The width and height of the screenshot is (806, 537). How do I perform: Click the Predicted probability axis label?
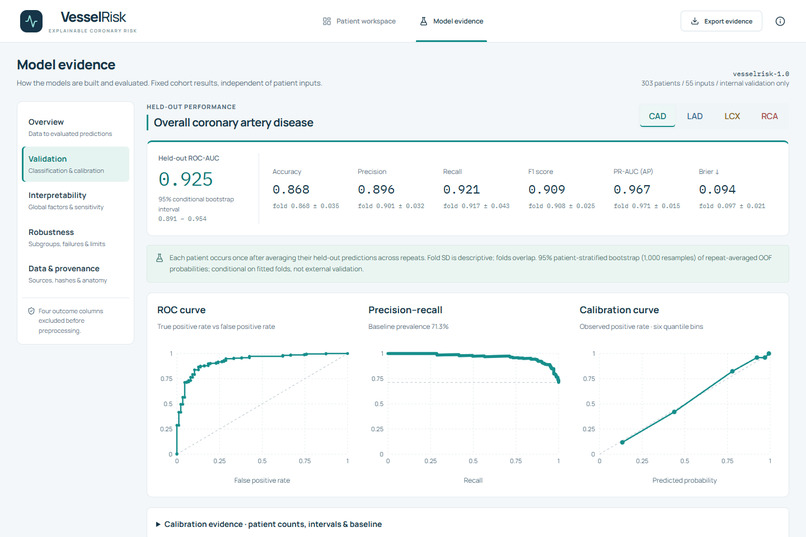pos(685,480)
